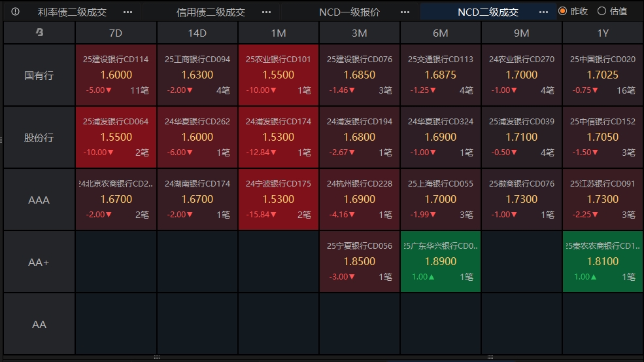Select the 昨收 radio button
This screenshot has width=644, height=362.
click(563, 11)
